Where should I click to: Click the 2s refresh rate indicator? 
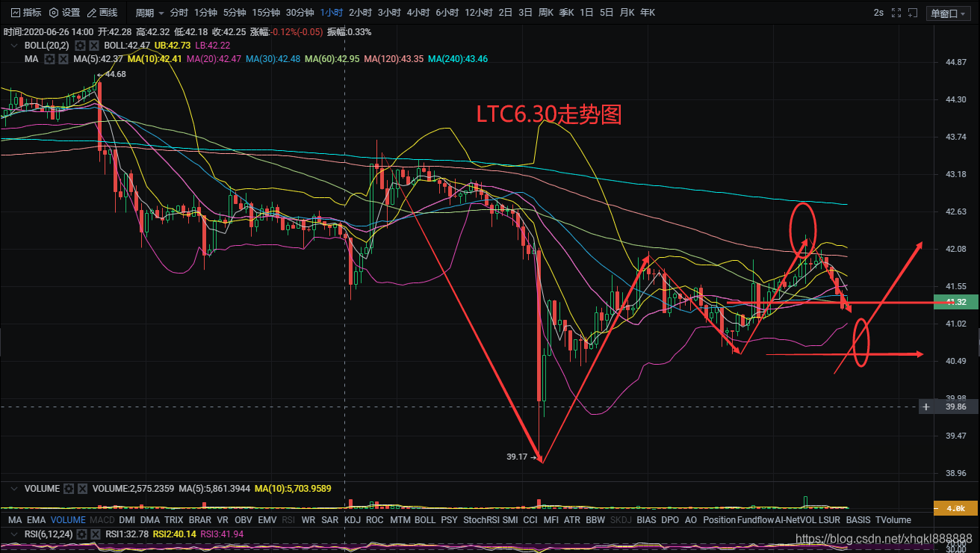pyautogui.click(x=878, y=13)
